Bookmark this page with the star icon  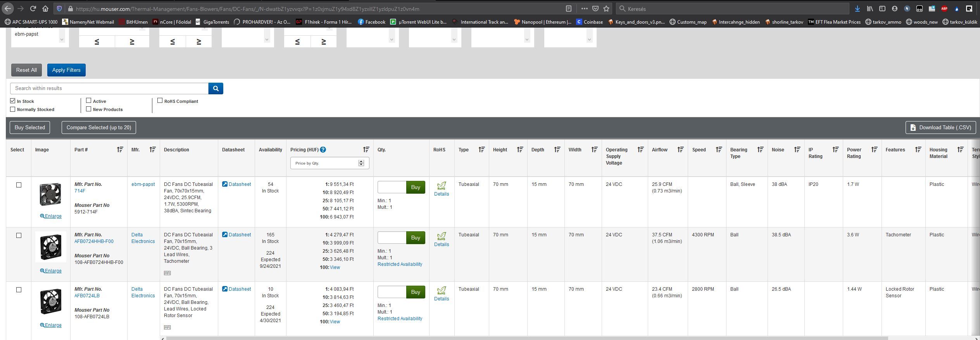click(x=606, y=9)
